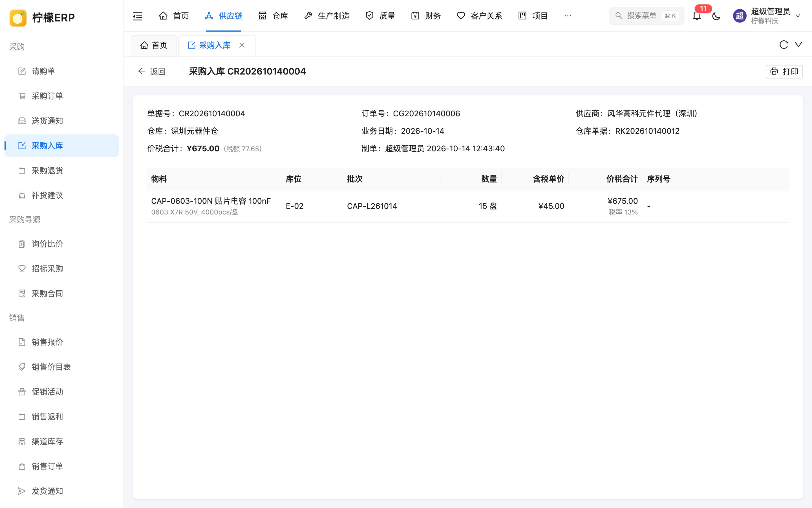Open the 客户关系 top navigation menu

click(480, 16)
